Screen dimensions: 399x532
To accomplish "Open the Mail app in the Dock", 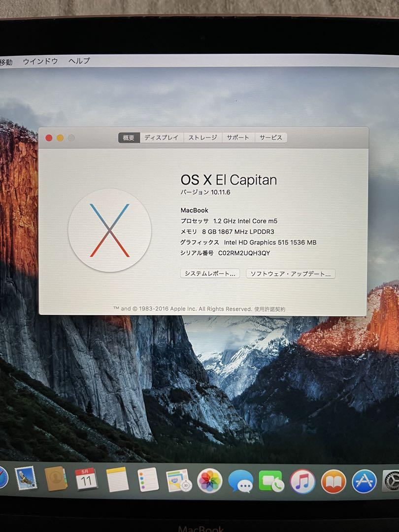I will (26, 478).
